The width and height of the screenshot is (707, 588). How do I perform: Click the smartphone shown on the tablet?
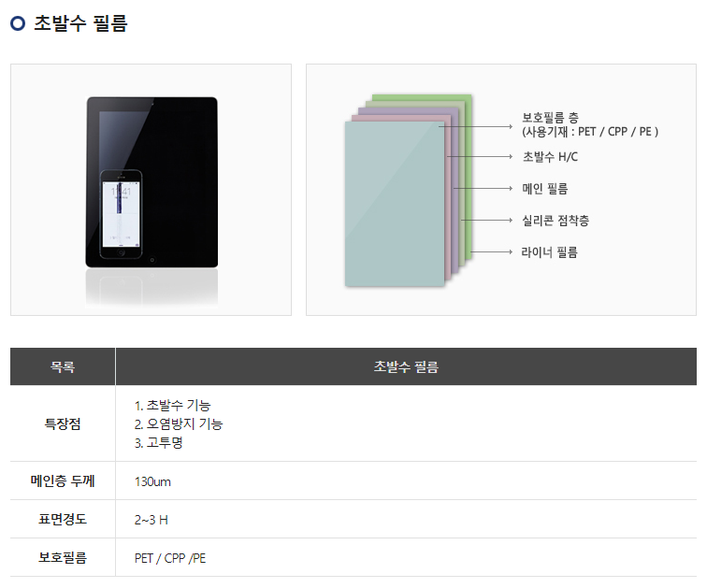tap(121, 214)
